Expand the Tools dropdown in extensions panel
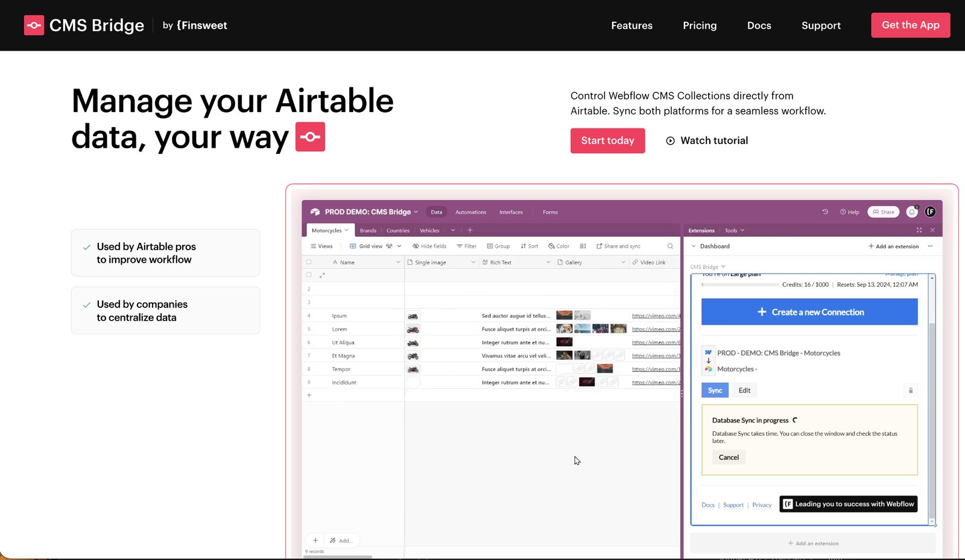The image size is (965, 560). (735, 230)
